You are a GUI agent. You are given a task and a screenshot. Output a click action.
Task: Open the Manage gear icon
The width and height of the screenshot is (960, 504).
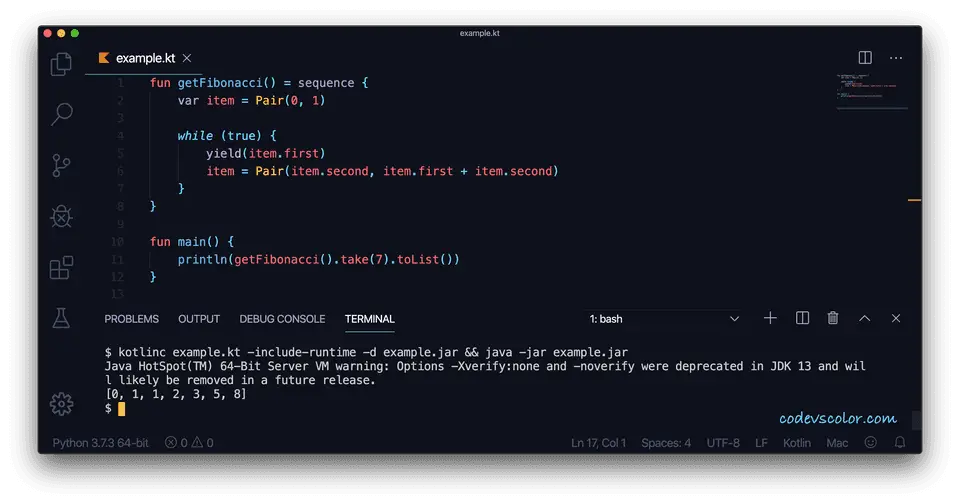pos(62,404)
